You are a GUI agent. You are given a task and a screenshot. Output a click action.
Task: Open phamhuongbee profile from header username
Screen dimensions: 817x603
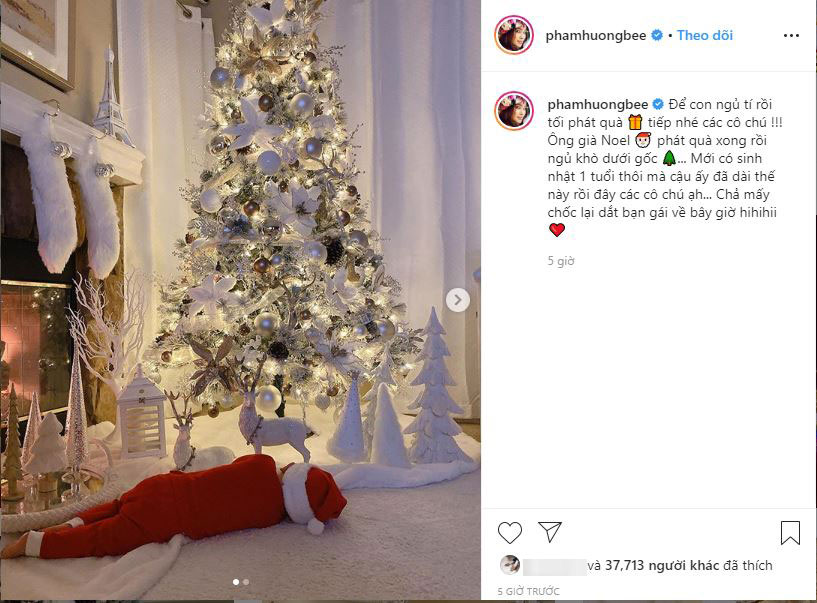(x=596, y=35)
